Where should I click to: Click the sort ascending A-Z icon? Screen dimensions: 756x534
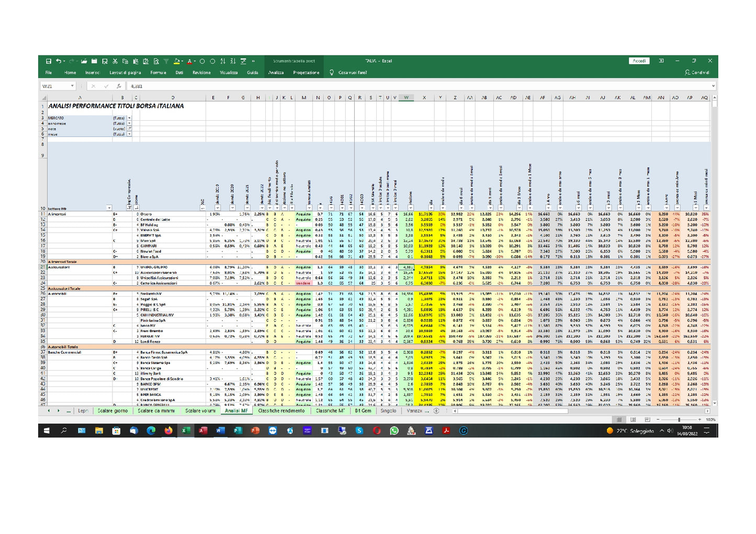[223, 61]
